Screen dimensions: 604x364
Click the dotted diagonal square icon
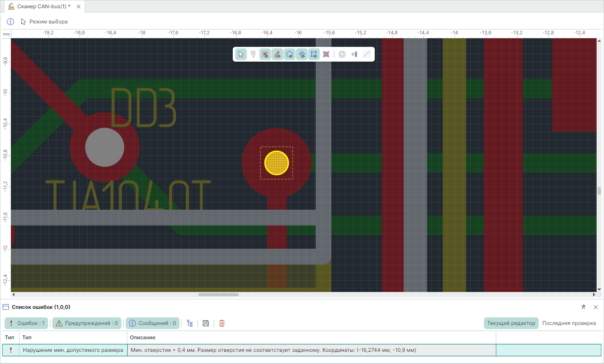(366, 54)
